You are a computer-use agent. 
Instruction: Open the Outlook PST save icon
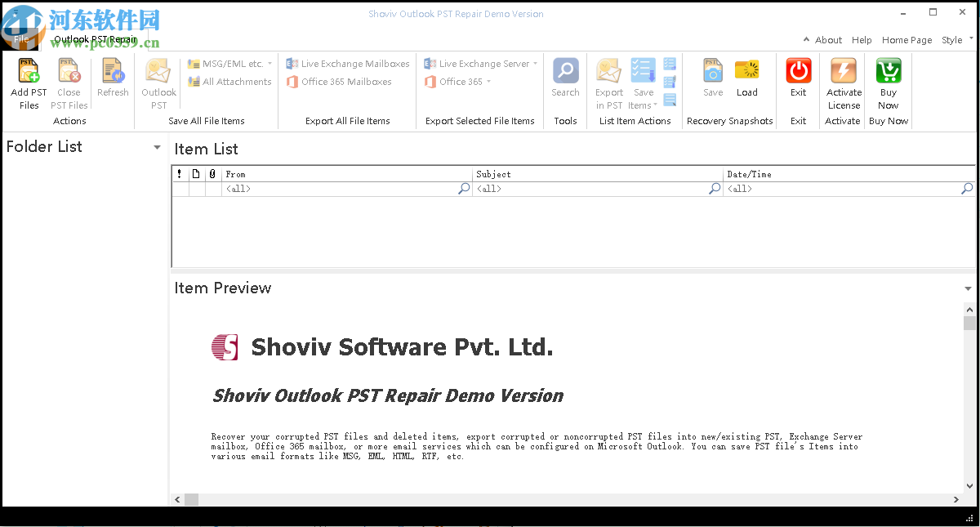[158, 72]
